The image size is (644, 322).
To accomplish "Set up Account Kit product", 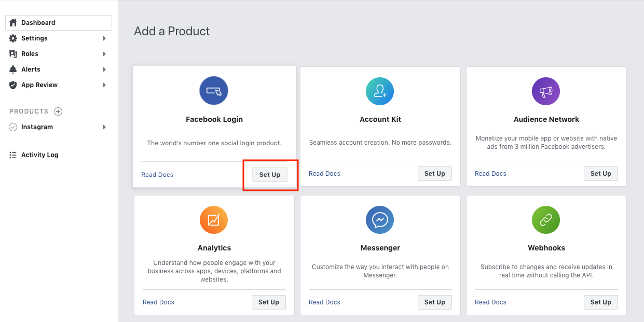I will click(x=435, y=174).
